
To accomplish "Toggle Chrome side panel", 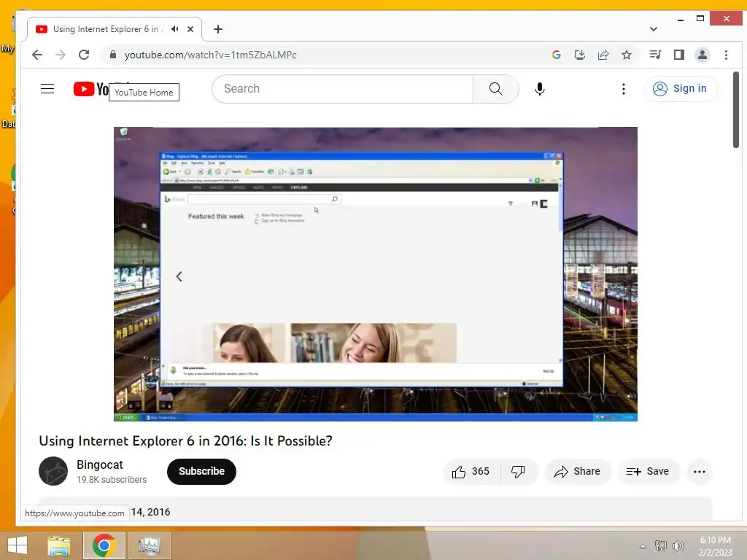I will (x=679, y=55).
